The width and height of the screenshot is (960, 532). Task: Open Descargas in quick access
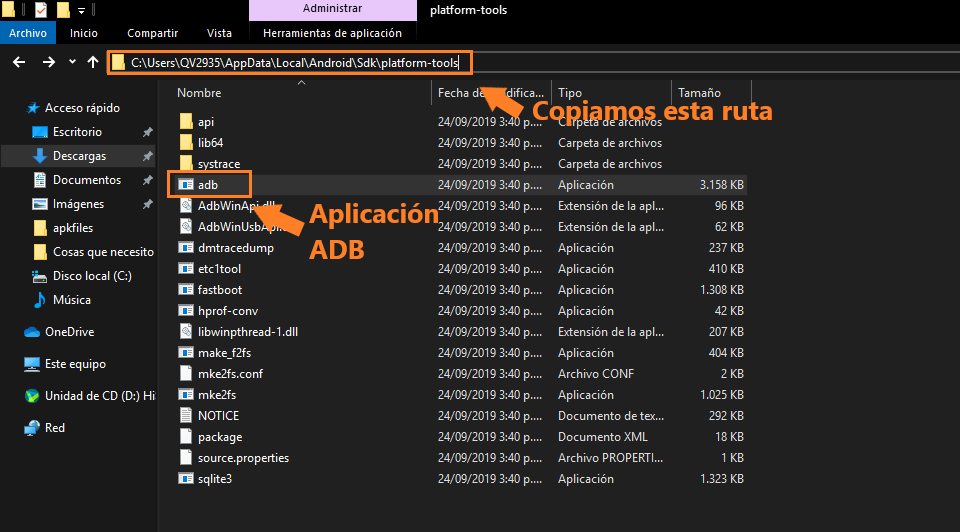click(x=79, y=156)
